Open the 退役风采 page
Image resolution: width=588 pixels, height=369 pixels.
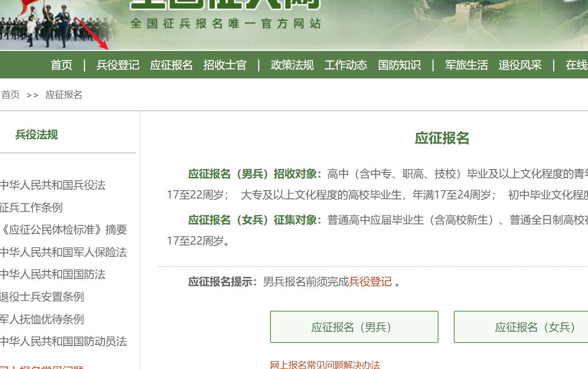520,65
